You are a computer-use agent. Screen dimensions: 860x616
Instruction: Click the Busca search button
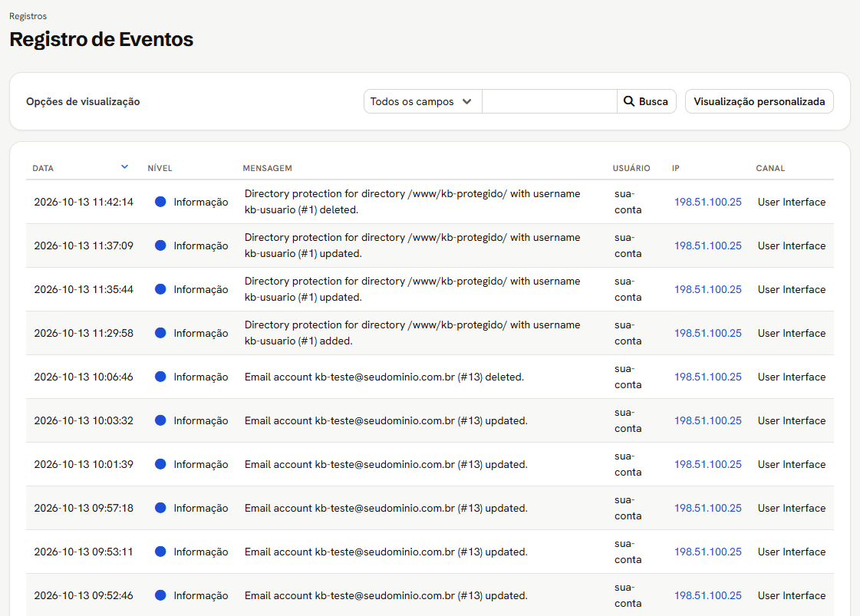pos(647,101)
